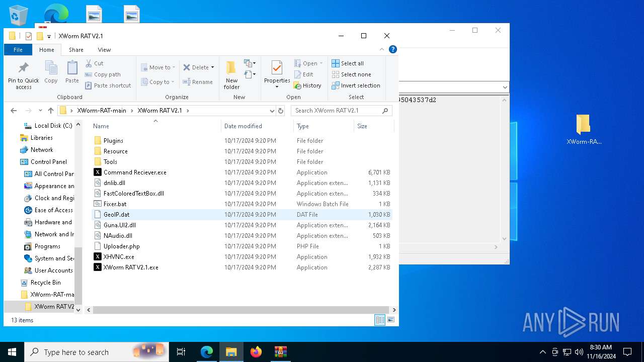
Task: Click Select none in ribbon
Action: [351, 74]
